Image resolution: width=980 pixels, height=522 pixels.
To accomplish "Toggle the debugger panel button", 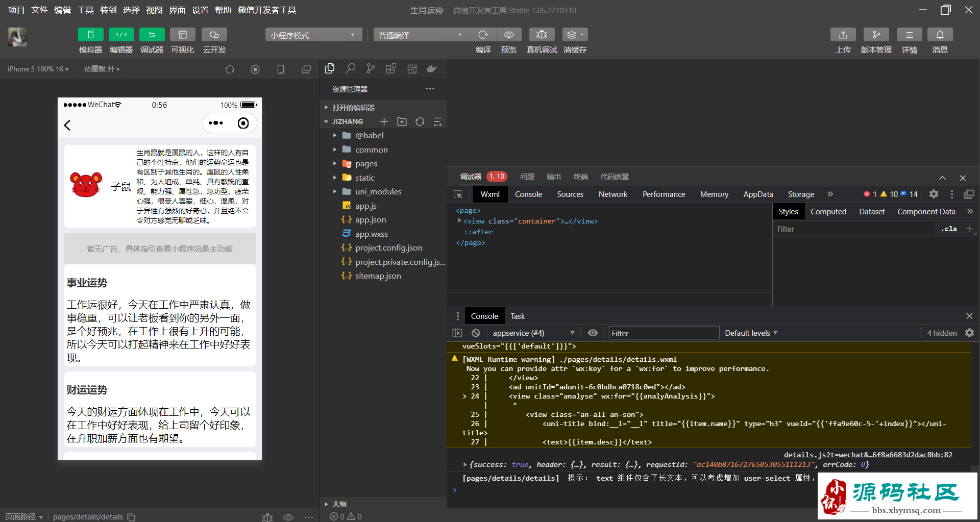I will tap(152, 35).
